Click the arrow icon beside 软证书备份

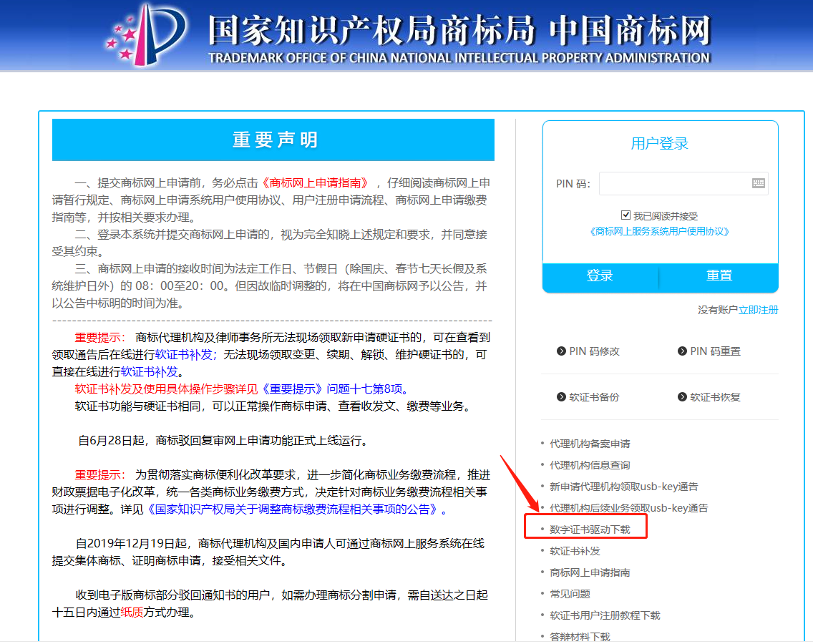[561, 396]
